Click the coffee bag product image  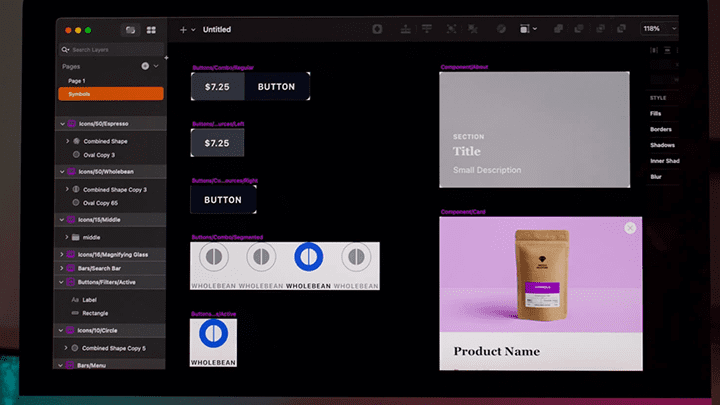[x=542, y=275]
